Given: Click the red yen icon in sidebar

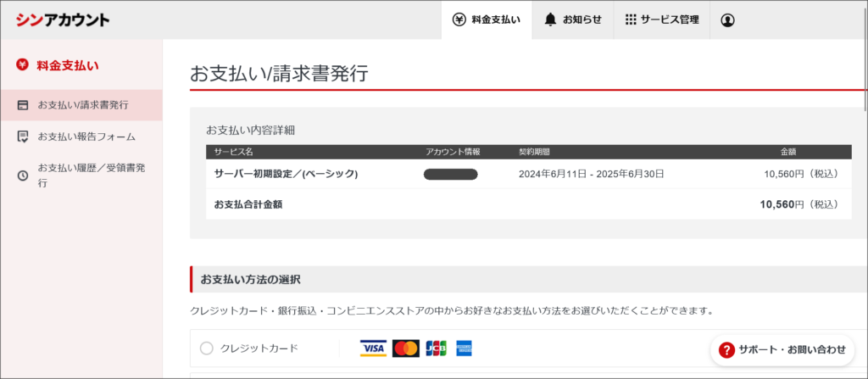Looking at the screenshot, I should pos(23,64).
